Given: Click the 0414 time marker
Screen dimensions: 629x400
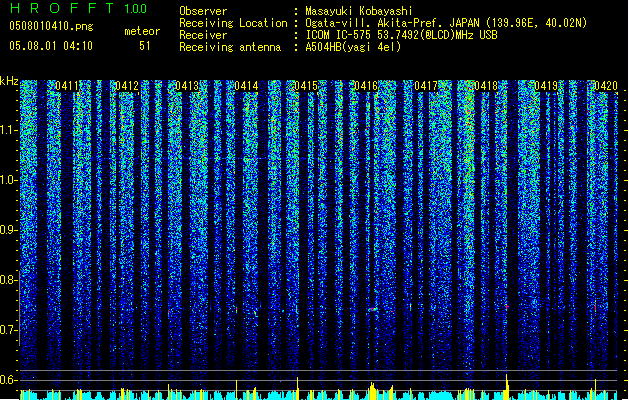Looking at the screenshot, I should [x=246, y=86].
